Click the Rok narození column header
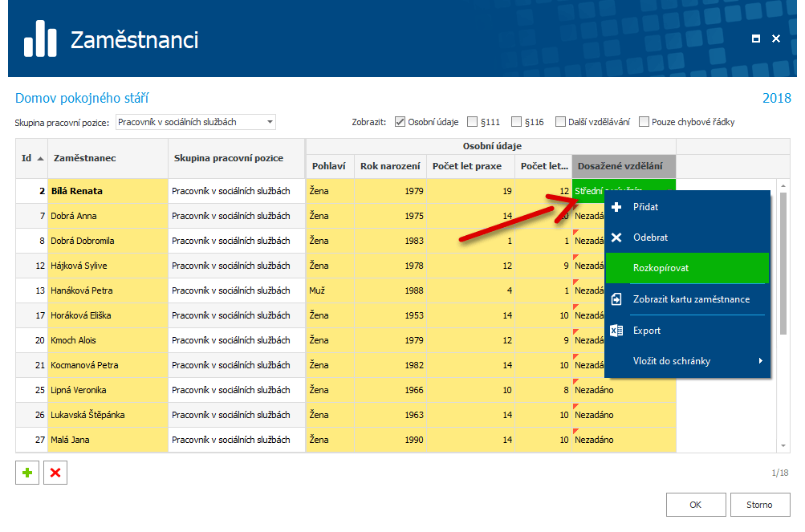The height and width of the screenshot is (532, 805). (390, 166)
